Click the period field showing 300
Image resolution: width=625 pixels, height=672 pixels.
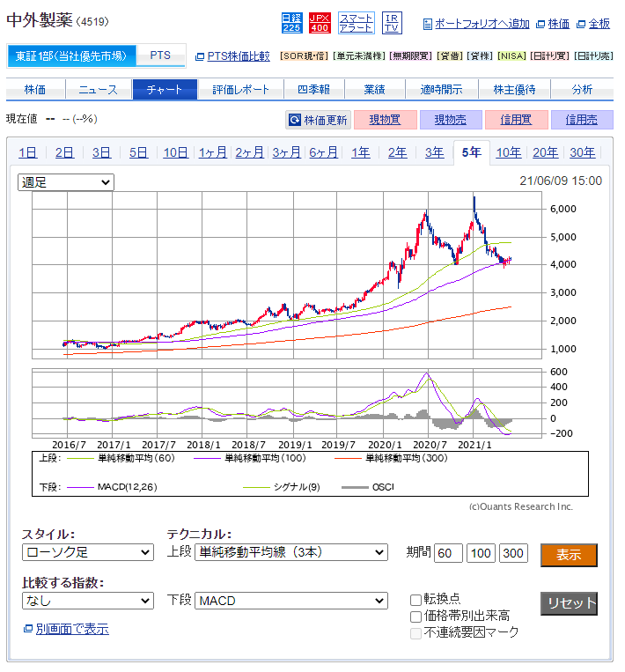click(513, 553)
